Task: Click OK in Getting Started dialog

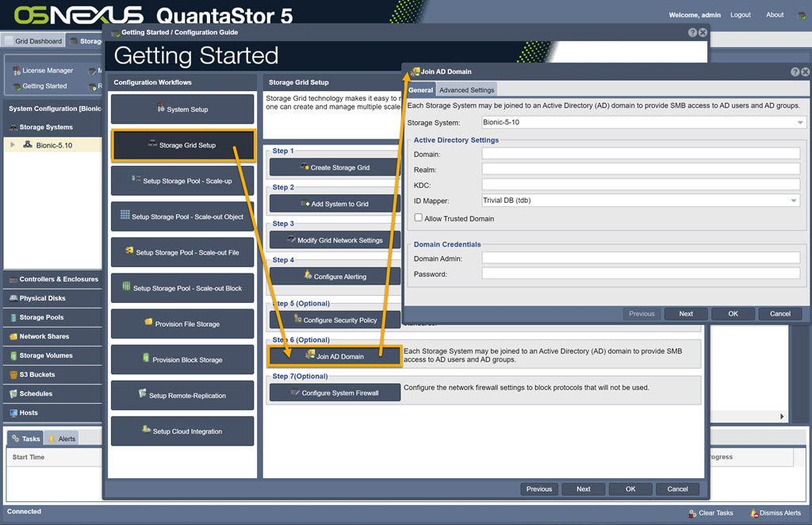Action: 630,489
